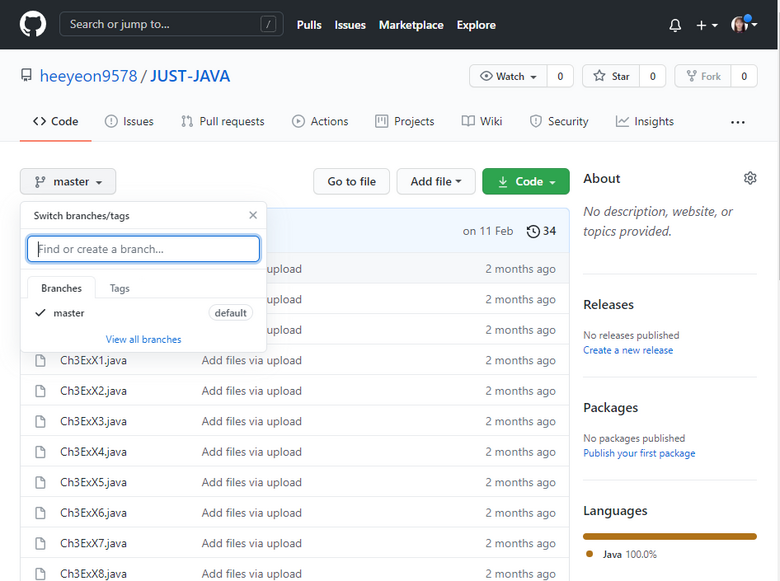Expand the Watch dropdown

click(x=508, y=76)
